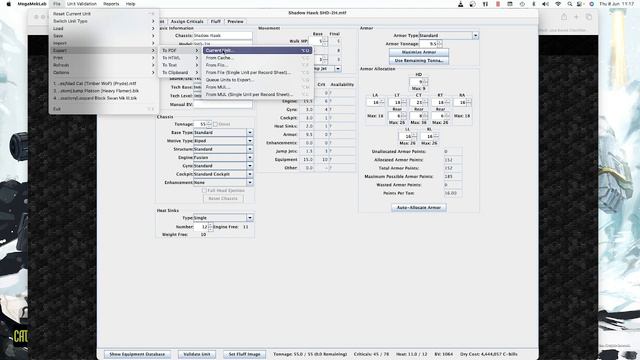Screen dimensions: 640x360
Task: Adjust the heat sink Number stepper
Action: (210, 227)
